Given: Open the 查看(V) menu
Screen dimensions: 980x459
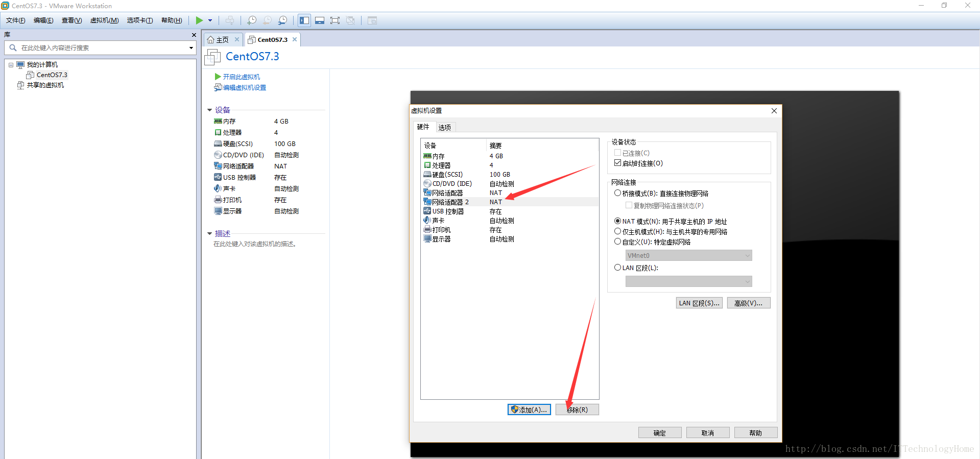Looking at the screenshot, I should tap(71, 20).
